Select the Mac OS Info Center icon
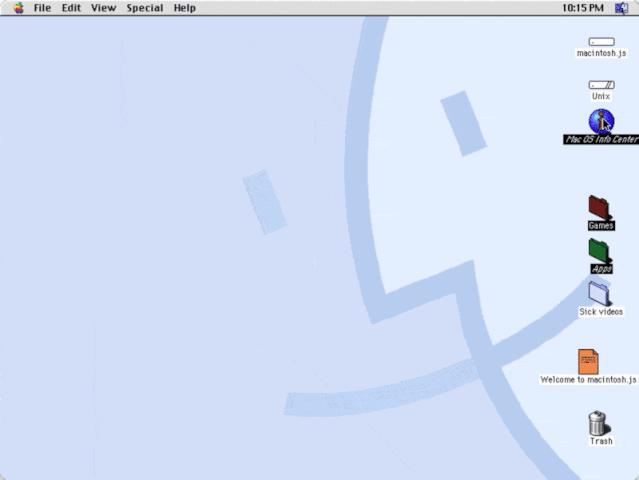The width and height of the screenshot is (639, 480). pyautogui.click(x=602, y=121)
